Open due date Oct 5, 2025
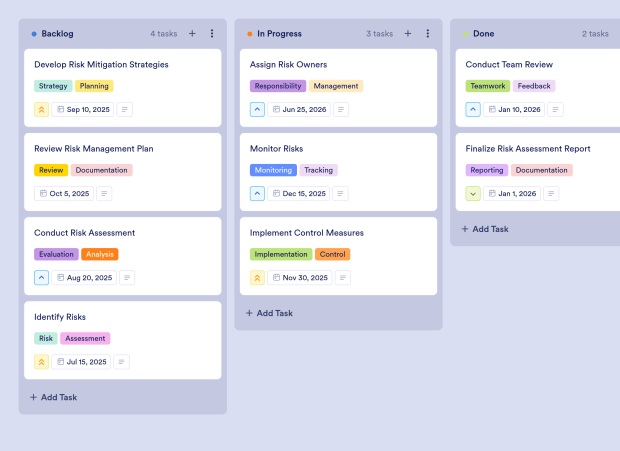 point(63,193)
